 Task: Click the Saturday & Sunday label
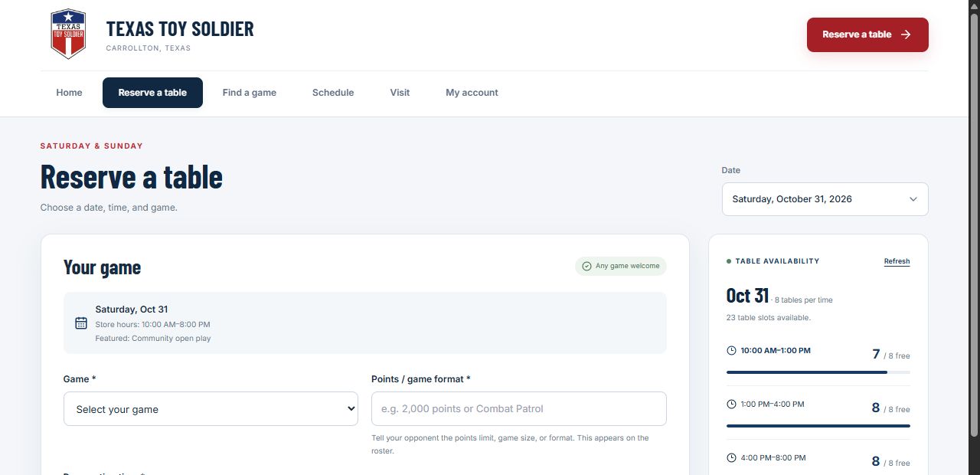92,146
